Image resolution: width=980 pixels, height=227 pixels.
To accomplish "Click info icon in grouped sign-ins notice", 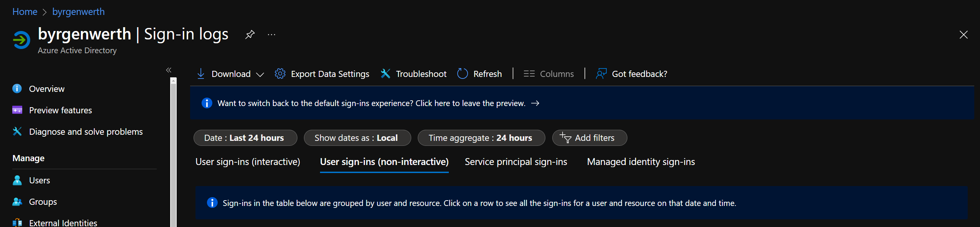I will (212, 203).
